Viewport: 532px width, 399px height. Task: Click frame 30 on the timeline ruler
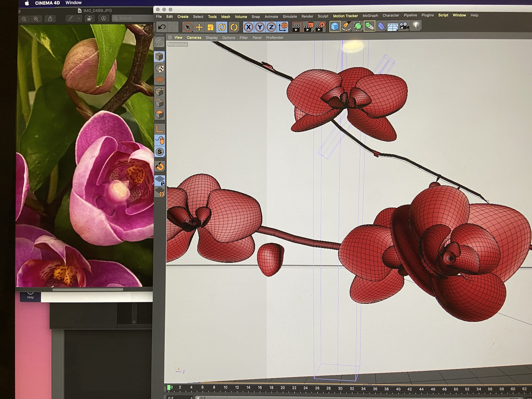[340, 388]
